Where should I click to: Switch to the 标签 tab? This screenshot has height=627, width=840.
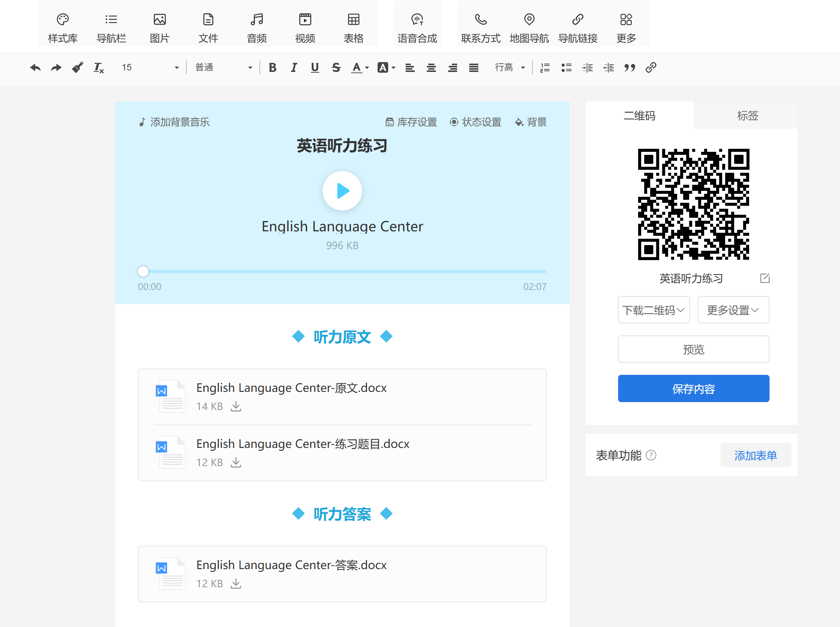coord(747,115)
